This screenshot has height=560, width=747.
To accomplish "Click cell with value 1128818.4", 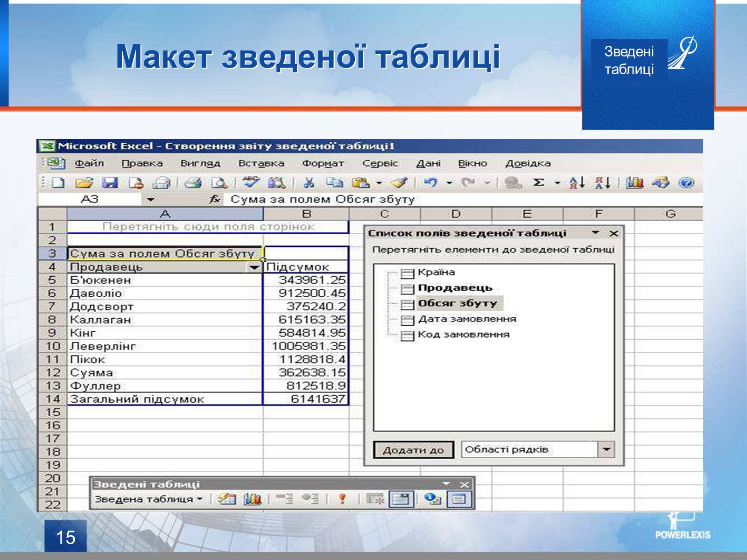I will point(306,360).
